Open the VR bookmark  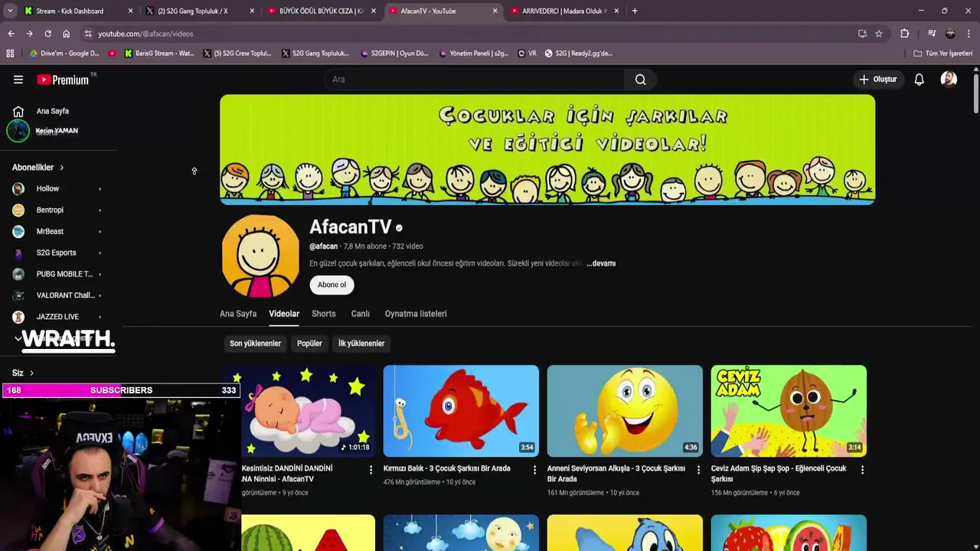tap(528, 54)
